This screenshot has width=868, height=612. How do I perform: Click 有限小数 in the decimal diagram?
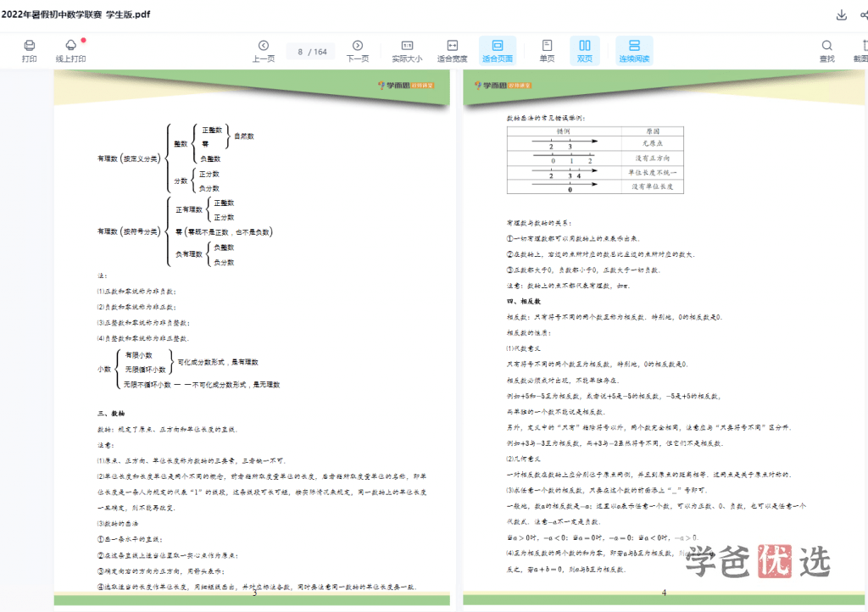point(138,355)
